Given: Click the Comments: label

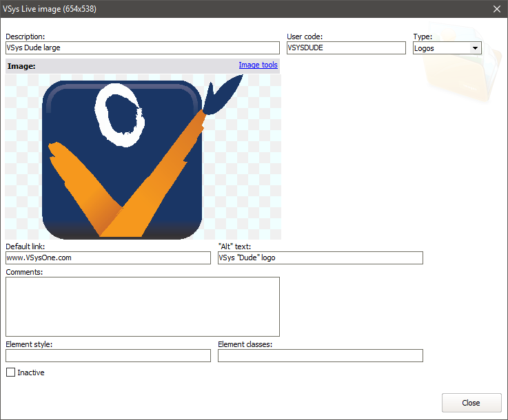Looking at the screenshot, I should (24, 272).
